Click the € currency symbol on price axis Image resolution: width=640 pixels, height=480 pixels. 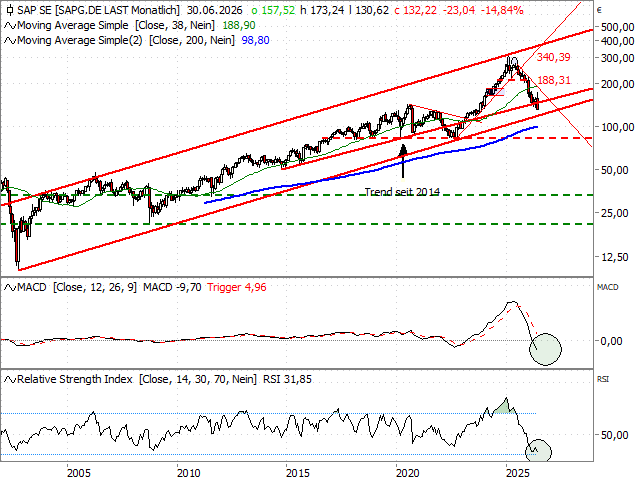click(x=599, y=11)
